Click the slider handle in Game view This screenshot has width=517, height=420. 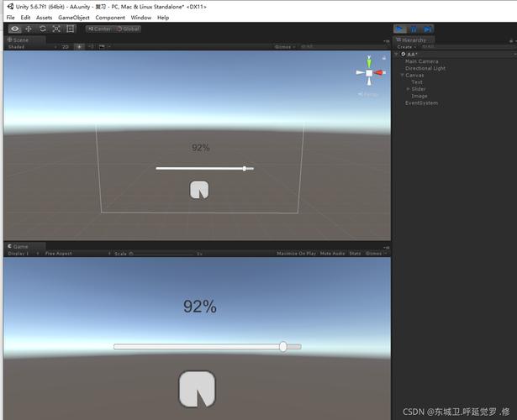[283, 347]
